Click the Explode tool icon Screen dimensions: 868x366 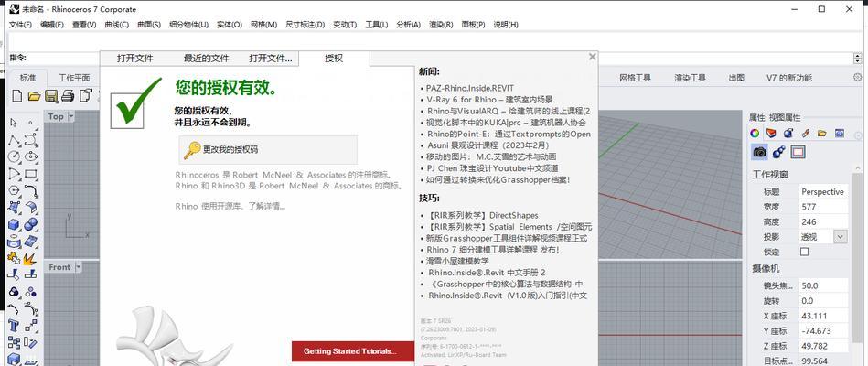[30, 259]
